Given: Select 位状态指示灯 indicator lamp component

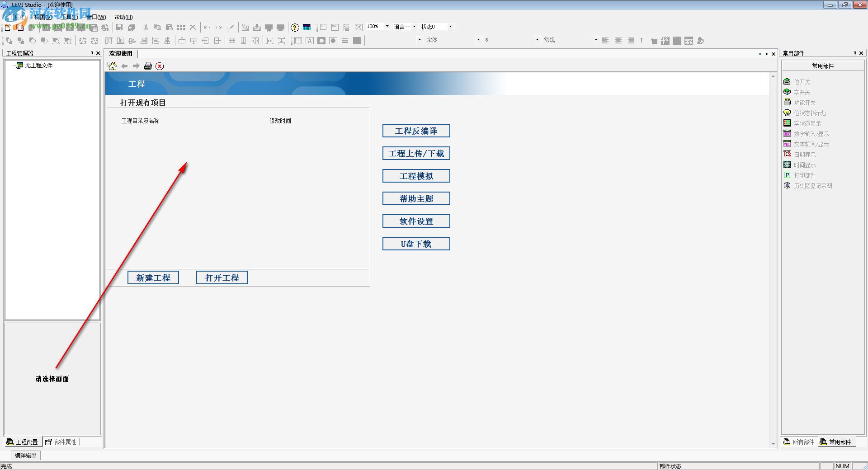Looking at the screenshot, I should click(805, 113).
